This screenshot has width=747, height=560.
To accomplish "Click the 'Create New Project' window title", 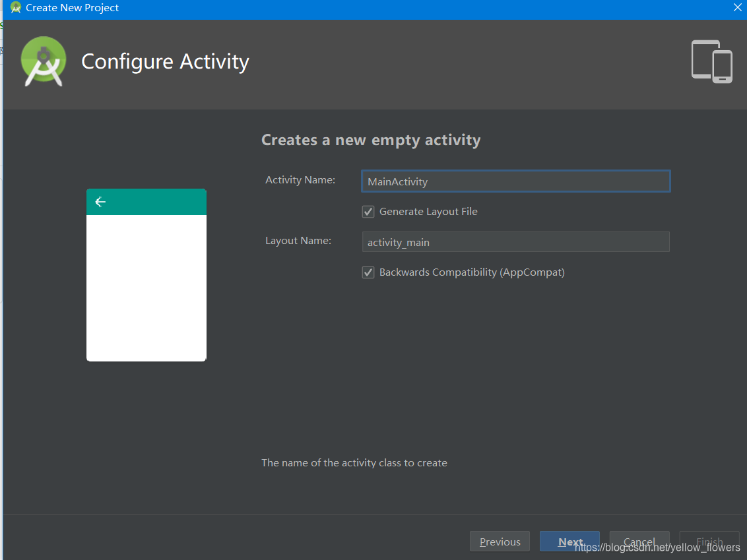I will 72,8.
